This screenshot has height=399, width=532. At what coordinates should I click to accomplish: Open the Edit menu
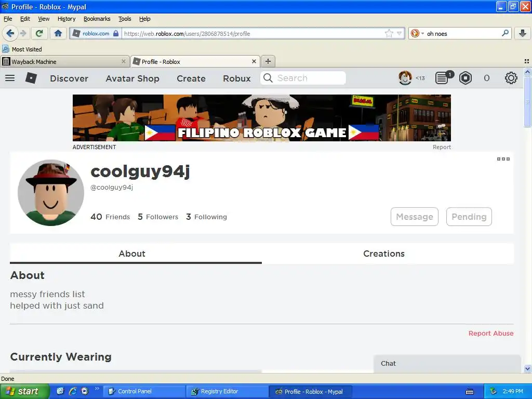click(25, 19)
